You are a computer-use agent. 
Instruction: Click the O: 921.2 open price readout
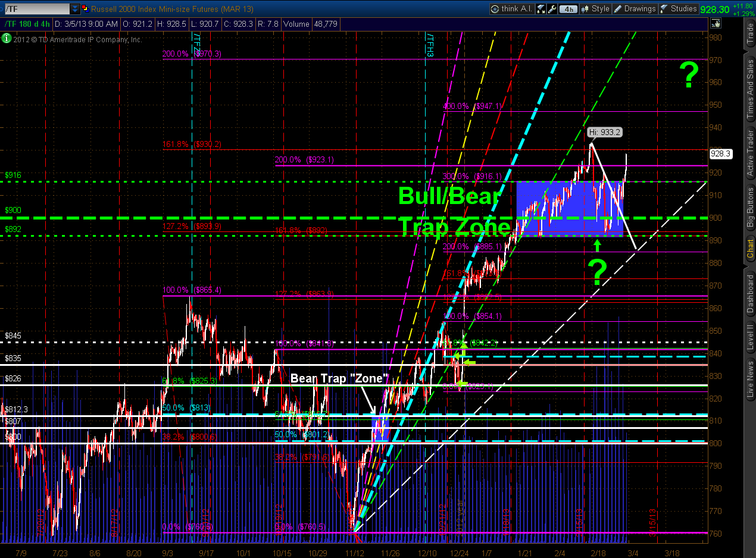pos(138,24)
